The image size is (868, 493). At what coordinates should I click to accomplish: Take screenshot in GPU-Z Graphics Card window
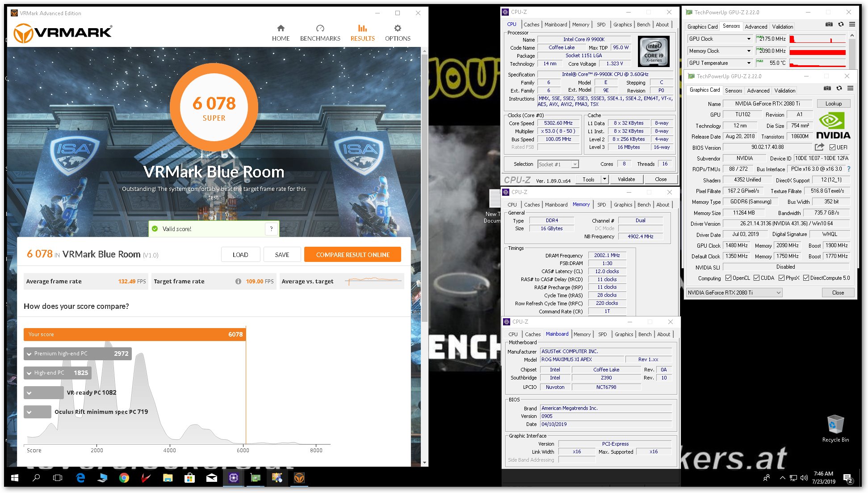point(827,88)
